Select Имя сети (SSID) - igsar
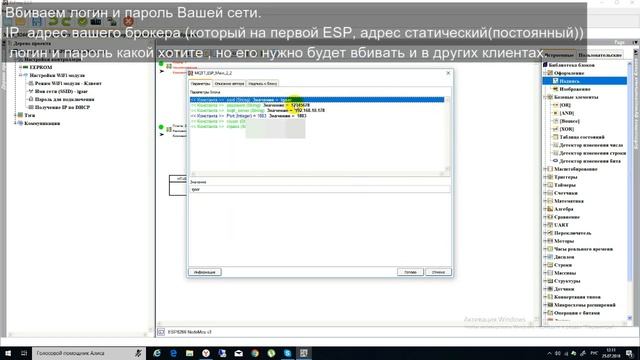The image size is (640, 360). (61, 91)
